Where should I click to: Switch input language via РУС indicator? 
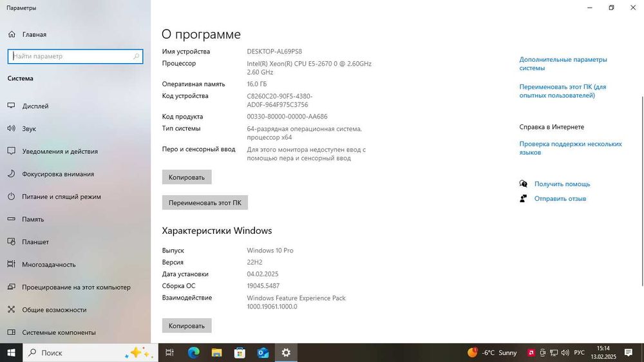(x=579, y=352)
